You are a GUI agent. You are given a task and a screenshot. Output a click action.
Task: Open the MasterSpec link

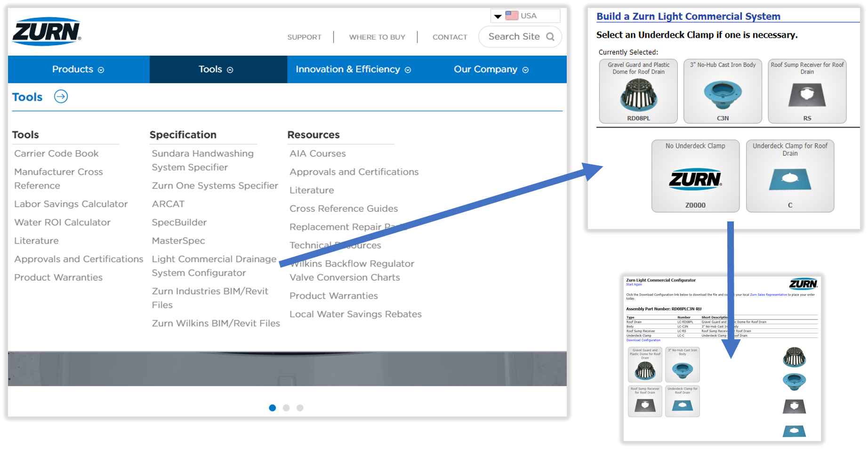tap(178, 241)
